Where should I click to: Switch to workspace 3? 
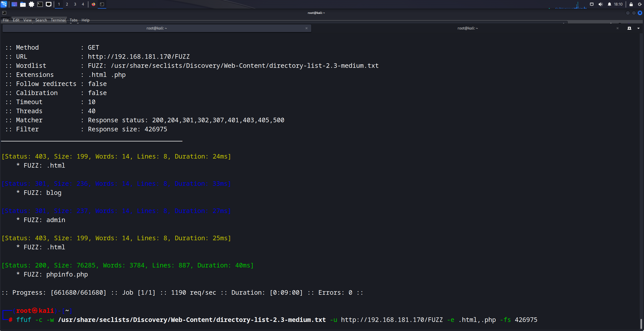tap(75, 4)
